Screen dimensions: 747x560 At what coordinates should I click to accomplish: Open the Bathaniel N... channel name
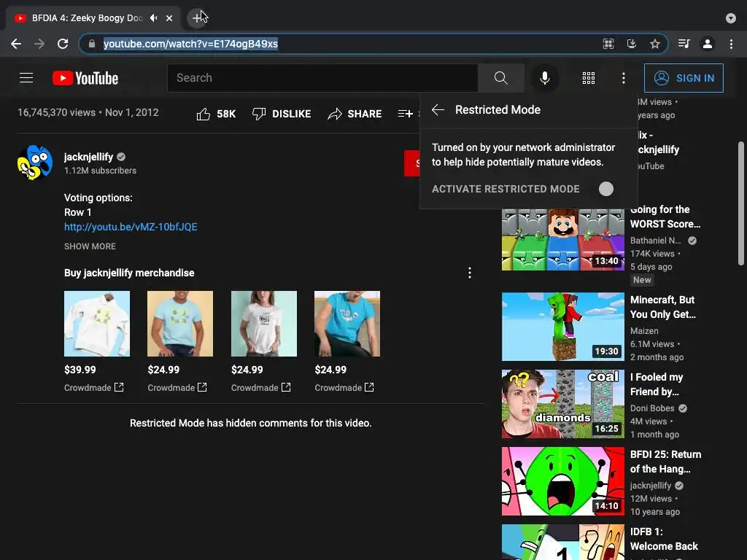coord(656,241)
